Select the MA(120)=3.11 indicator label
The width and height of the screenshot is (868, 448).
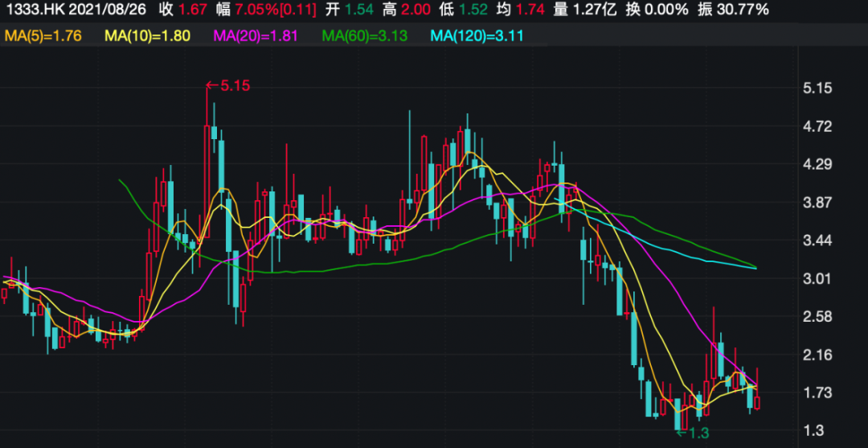[477, 36]
